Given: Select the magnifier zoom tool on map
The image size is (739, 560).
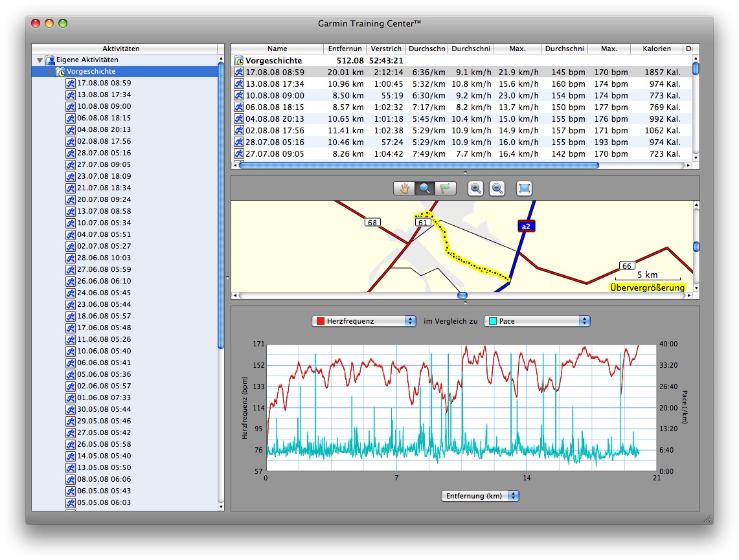Looking at the screenshot, I should tap(425, 188).
